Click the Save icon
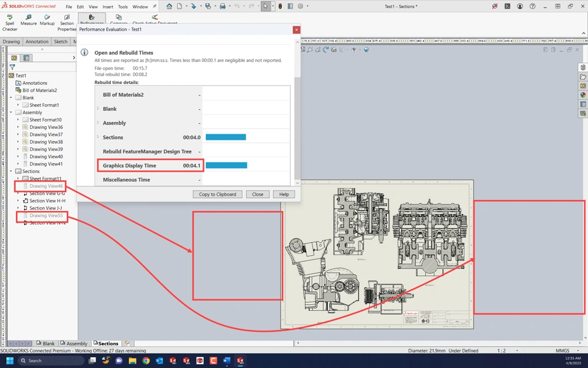 208,6
